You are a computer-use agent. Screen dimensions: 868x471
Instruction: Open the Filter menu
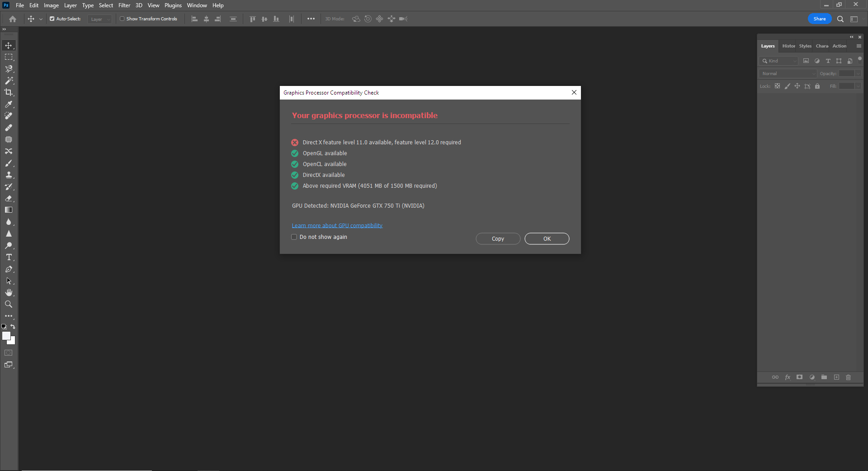(x=124, y=5)
